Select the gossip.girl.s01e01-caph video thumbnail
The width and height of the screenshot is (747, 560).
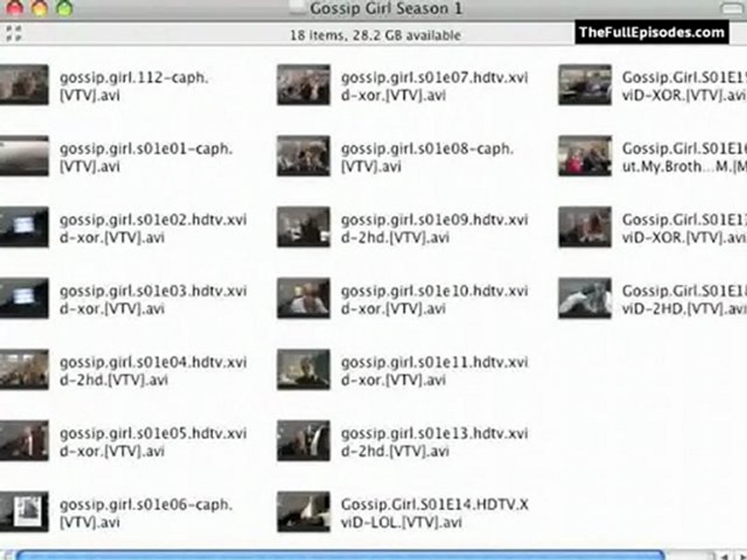[x=24, y=156]
